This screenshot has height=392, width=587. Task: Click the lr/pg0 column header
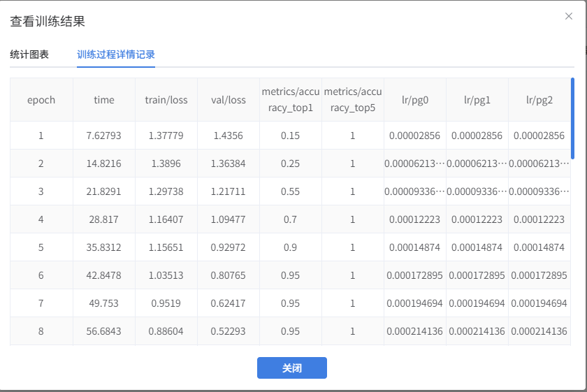(415, 100)
